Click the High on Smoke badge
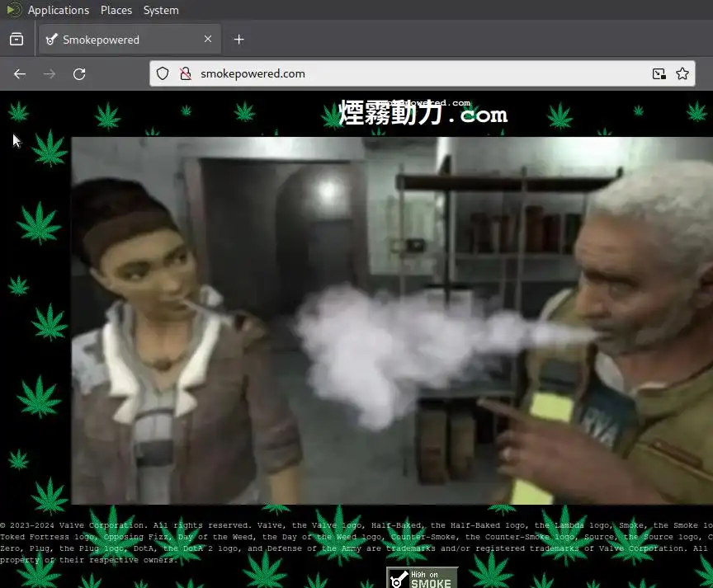Viewport: 713px width, 588px height. tap(422, 577)
